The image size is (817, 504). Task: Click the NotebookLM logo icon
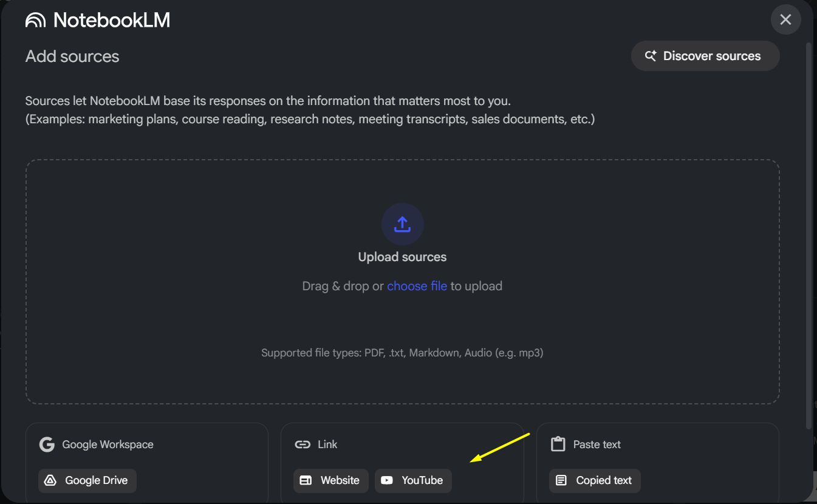click(35, 20)
